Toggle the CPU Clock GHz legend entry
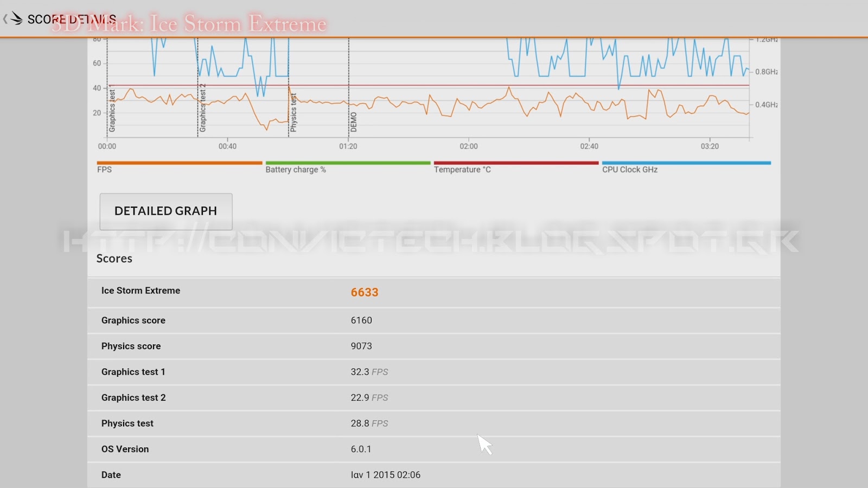Screen dimensions: 868x488 coord(686,166)
